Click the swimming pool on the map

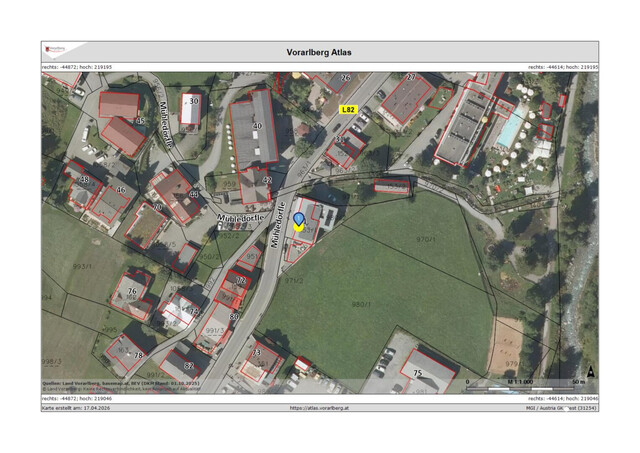tap(509, 129)
